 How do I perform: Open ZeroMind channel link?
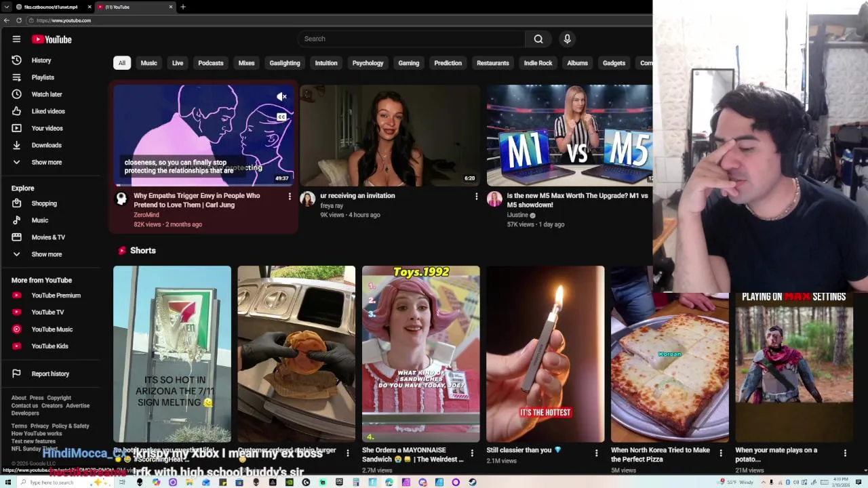click(x=146, y=215)
